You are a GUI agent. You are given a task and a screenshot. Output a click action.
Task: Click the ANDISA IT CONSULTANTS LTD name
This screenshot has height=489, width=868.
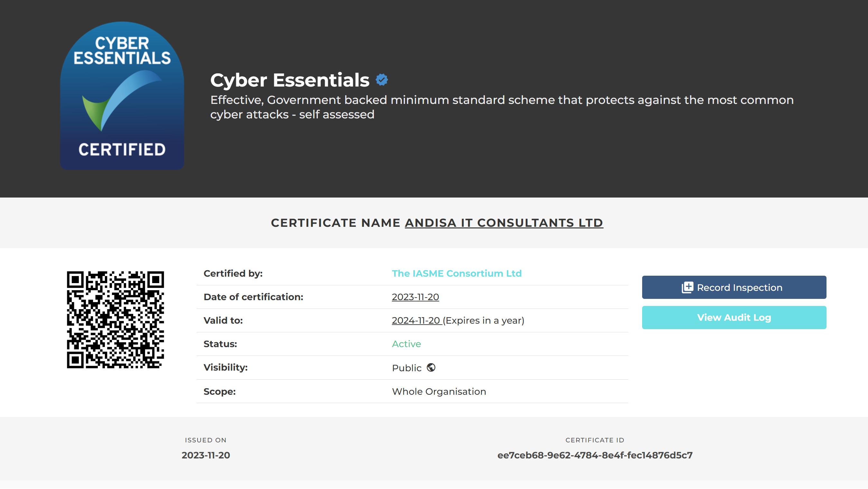pos(504,223)
